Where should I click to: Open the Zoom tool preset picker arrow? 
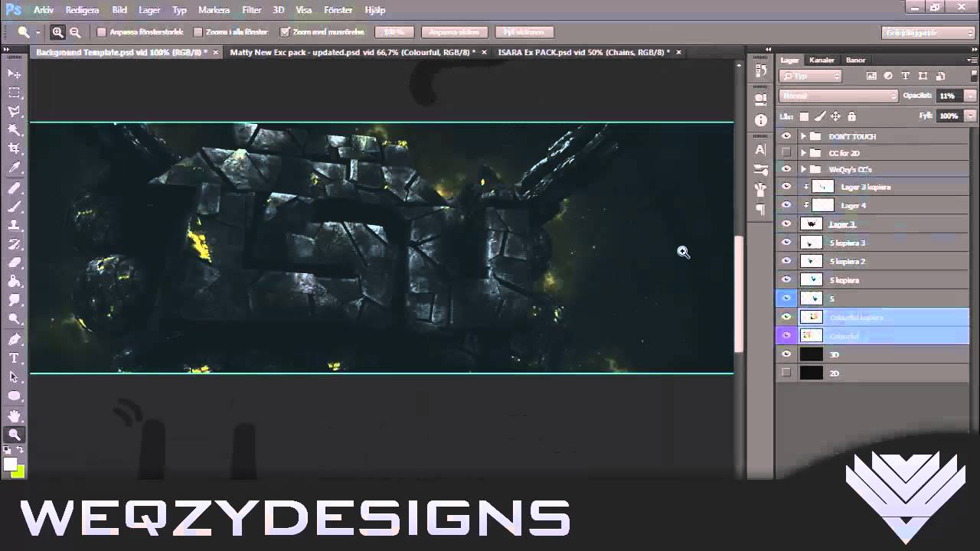tap(38, 32)
